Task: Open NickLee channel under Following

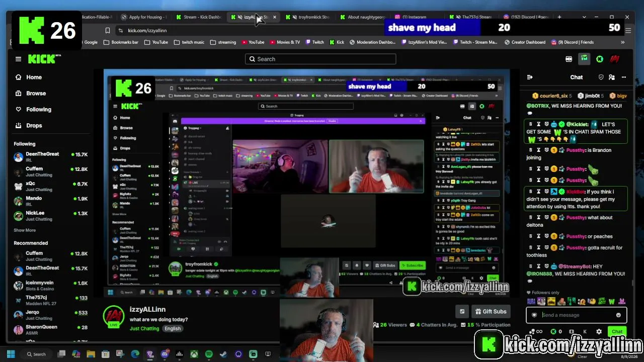Action: [50, 216]
